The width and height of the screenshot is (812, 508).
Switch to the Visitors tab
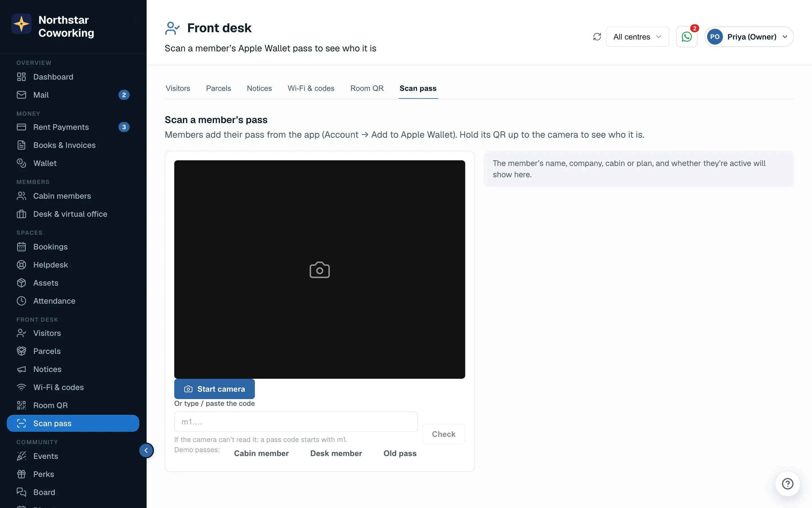point(178,88)
